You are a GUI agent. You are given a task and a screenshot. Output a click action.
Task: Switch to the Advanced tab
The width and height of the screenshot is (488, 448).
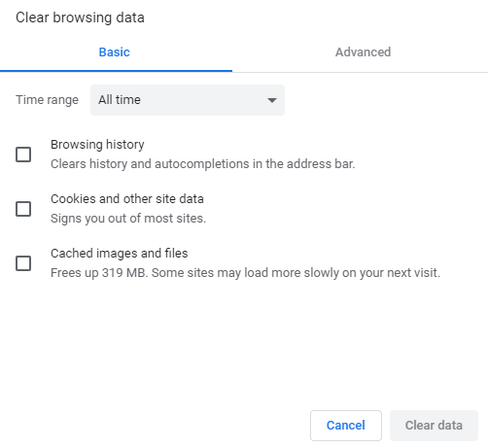(x=363, y=52)
